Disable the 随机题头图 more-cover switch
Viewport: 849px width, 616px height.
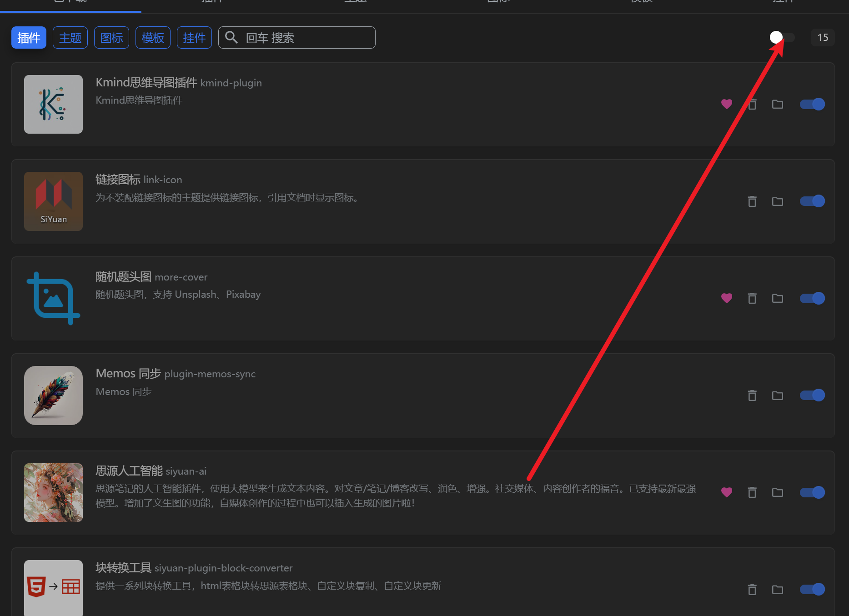812,298
